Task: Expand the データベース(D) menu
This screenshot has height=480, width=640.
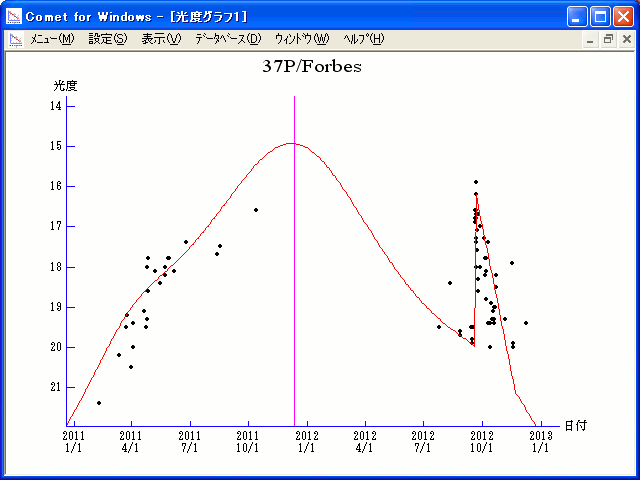Action: click(227, 39)
